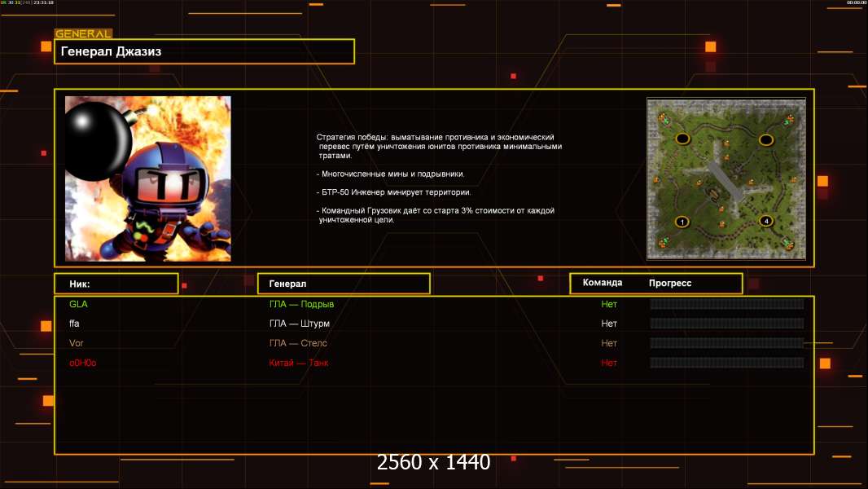Click the 'Командный Грузовик' description line
Screen dimensions: 868x489
[435, 215]
